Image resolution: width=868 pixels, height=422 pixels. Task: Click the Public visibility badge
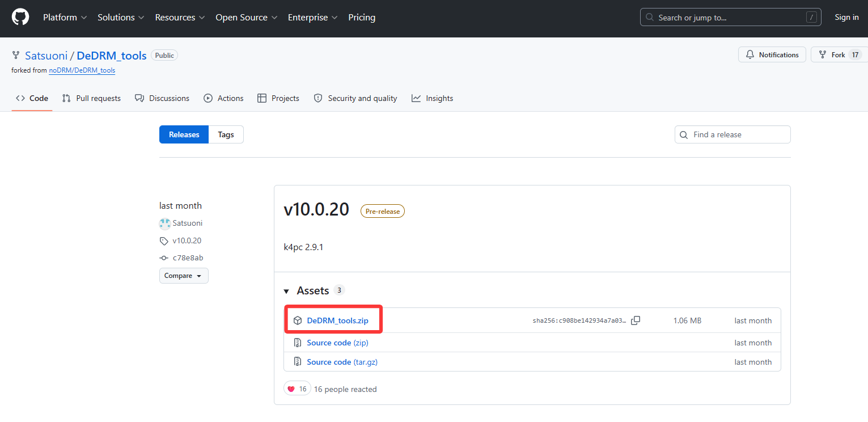click(164, 56)
